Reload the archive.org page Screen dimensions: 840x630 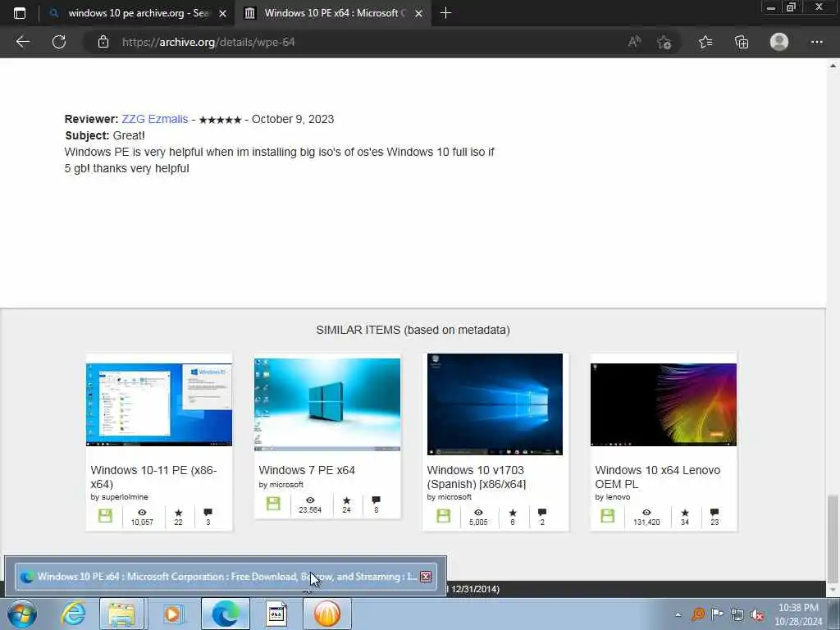point(59,42)
